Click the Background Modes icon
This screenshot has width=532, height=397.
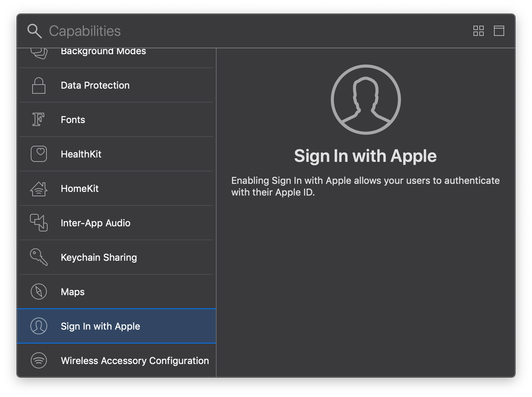39,53
